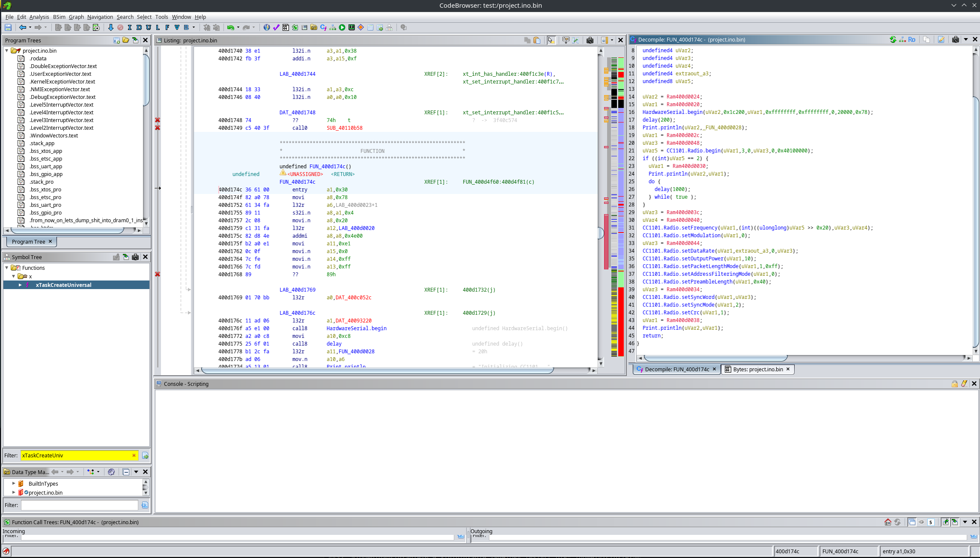
Task: Open Data Type Manager with the DT toolbar icon
Action: point(314,27)
